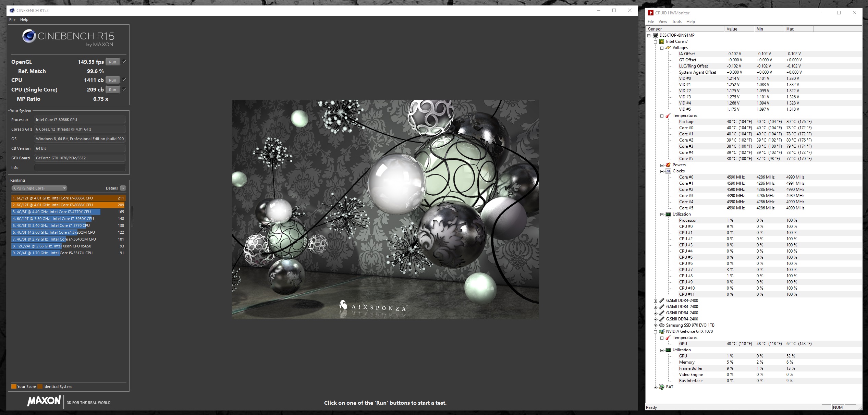
Task: Collapse the DESKTOP-8IN91MP root node
Action: (x=649, y=36)
